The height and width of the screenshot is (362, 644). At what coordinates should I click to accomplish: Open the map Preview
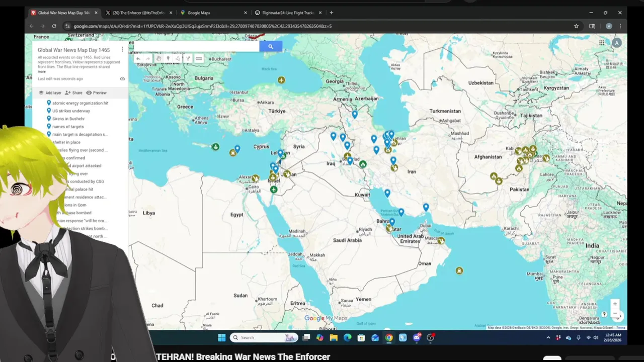(96, 93)
